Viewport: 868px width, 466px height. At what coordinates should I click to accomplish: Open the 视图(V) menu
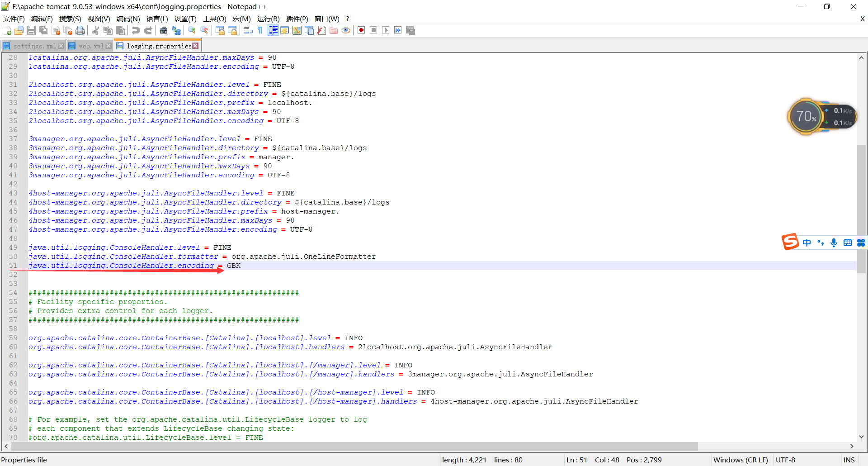tap(99, 19)
